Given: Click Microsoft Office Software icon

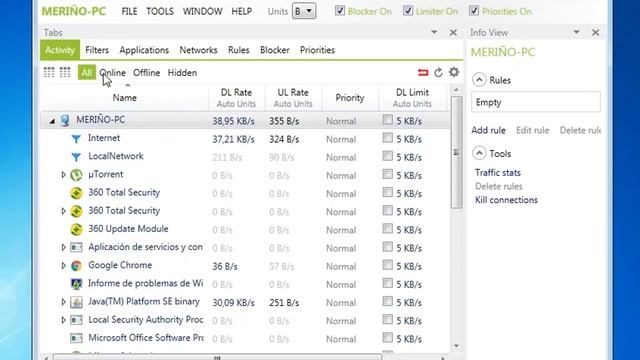Looking at the screenshot, I should [76, 338].
